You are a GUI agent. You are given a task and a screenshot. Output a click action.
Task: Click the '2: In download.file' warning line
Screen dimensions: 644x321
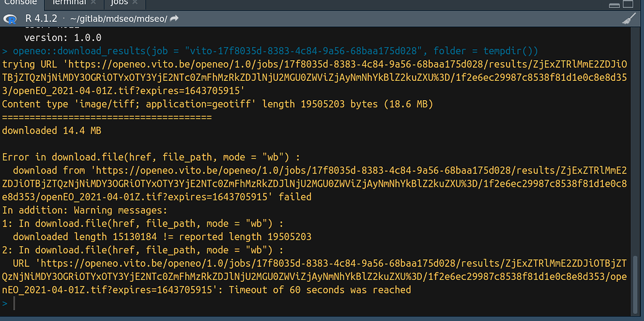143,250
